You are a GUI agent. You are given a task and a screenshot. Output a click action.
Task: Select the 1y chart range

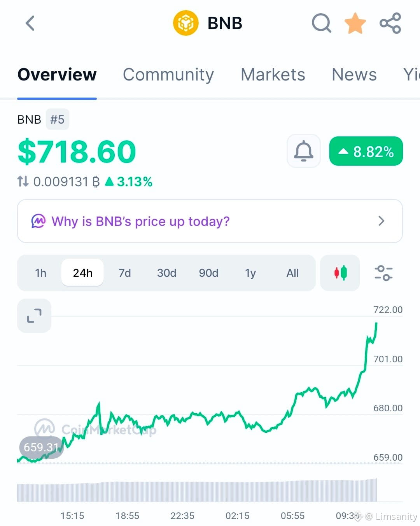point(250,273)
